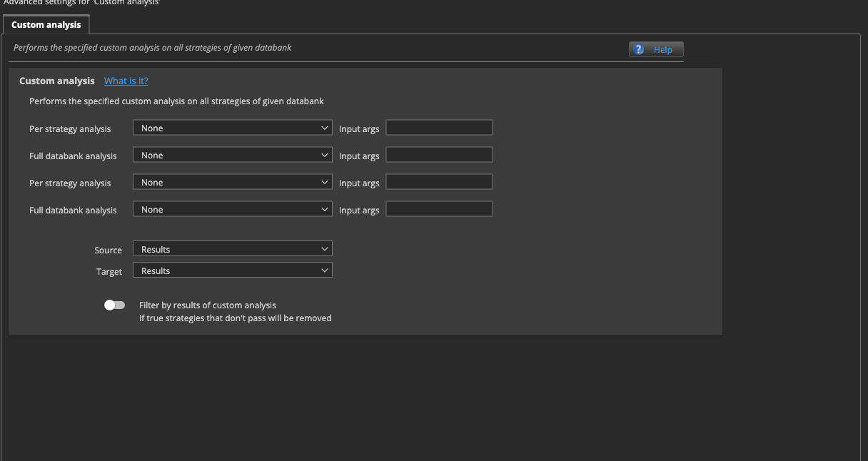Toggle Filter by results of custom analysis

click(x=114, y=305)
